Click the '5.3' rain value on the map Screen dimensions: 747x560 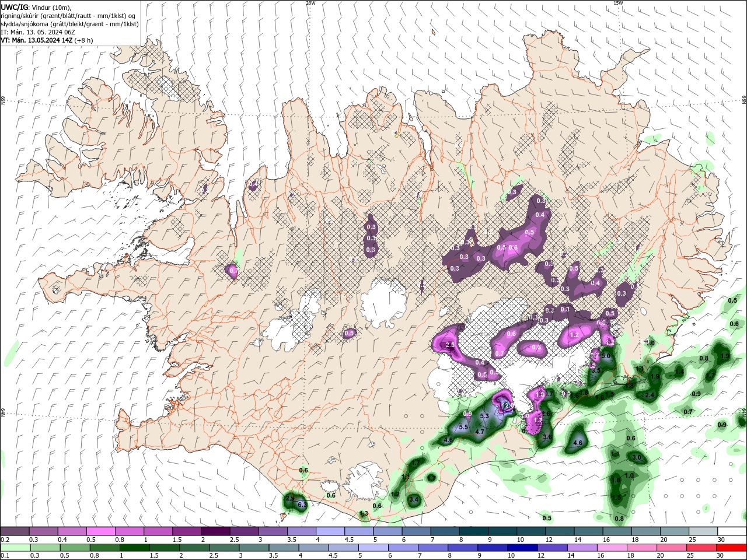coord(484,416)
